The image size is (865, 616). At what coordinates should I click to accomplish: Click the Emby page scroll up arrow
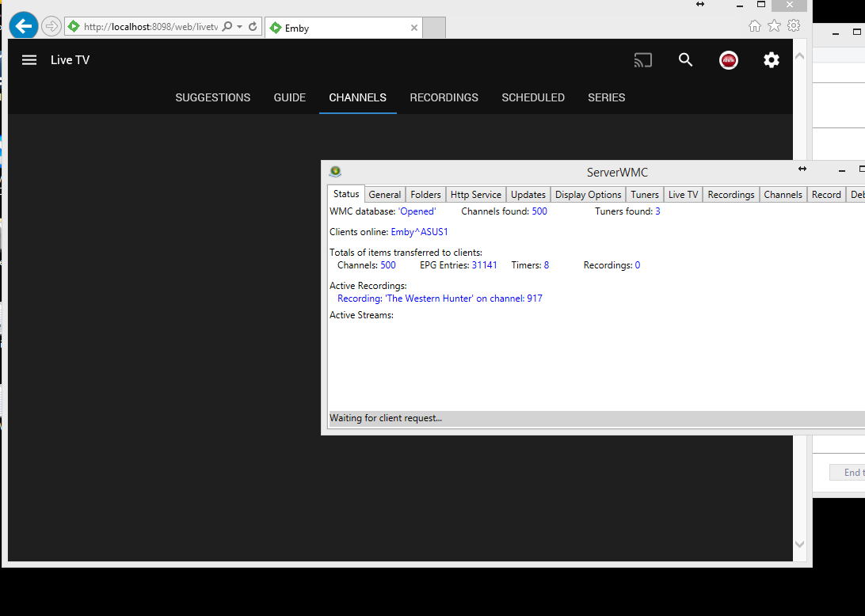click(x=799, y=56)
